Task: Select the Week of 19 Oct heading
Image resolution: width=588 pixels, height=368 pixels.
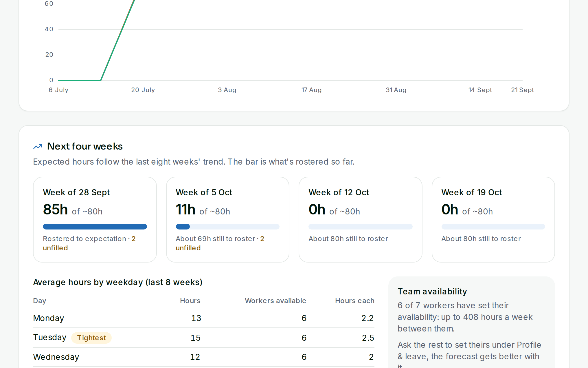Action: (x=471, y=192)
